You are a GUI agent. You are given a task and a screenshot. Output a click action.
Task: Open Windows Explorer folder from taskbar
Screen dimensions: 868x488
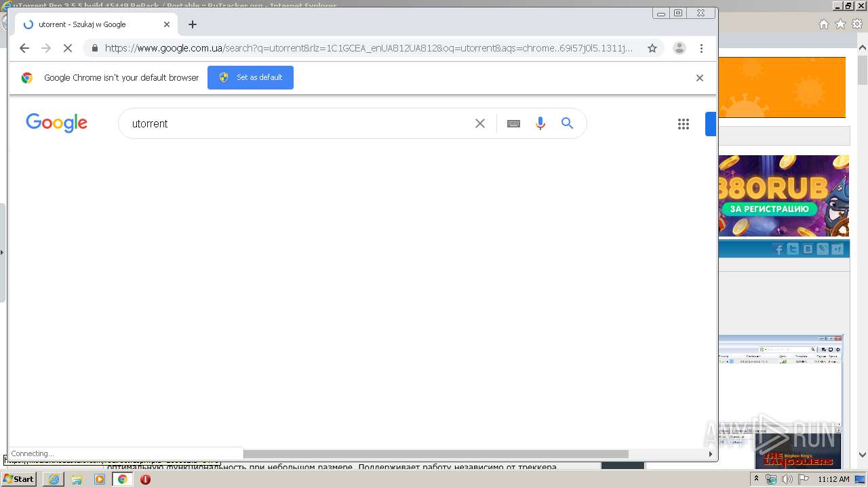point(77,479)
